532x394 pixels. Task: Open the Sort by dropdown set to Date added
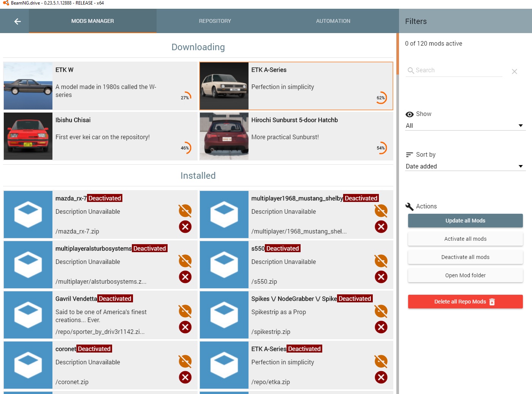[x=465, y=166]
